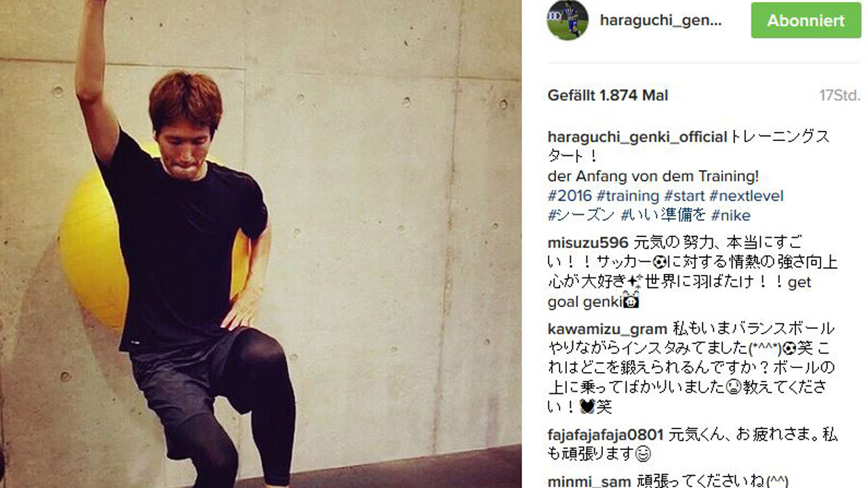Viewport: 868px width, 488px height.
Task: Open the #nike hashtag
Action: tap(730, 216)
